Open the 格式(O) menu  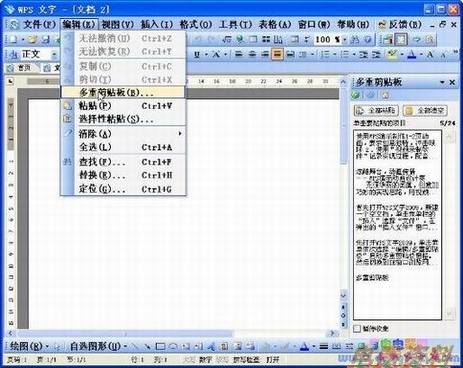196,24
